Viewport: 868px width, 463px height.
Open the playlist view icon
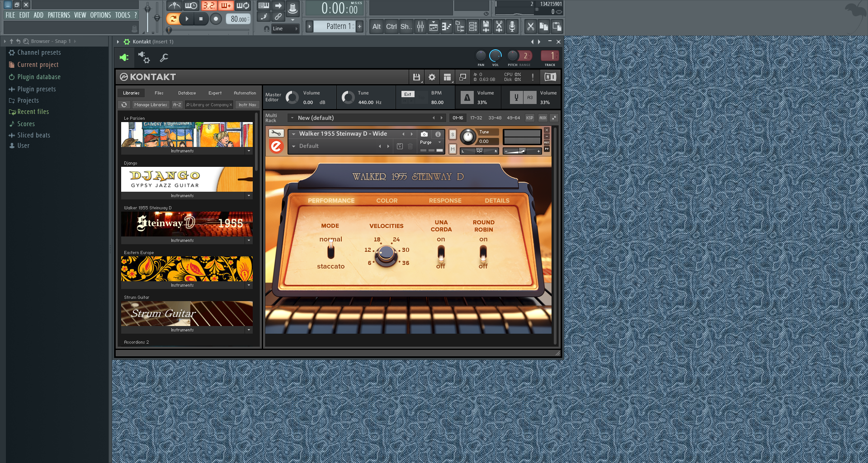point(434,27)
